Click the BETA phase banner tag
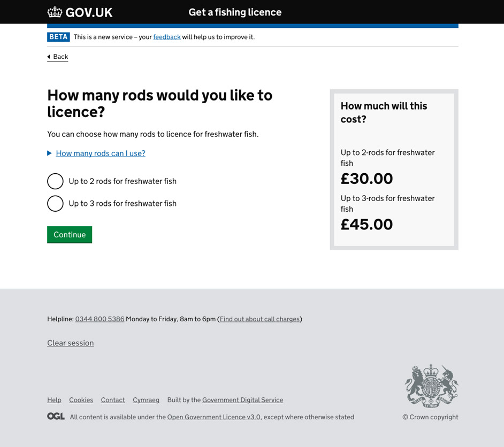This screenshot has width=504, height=447. click(58, 36)
